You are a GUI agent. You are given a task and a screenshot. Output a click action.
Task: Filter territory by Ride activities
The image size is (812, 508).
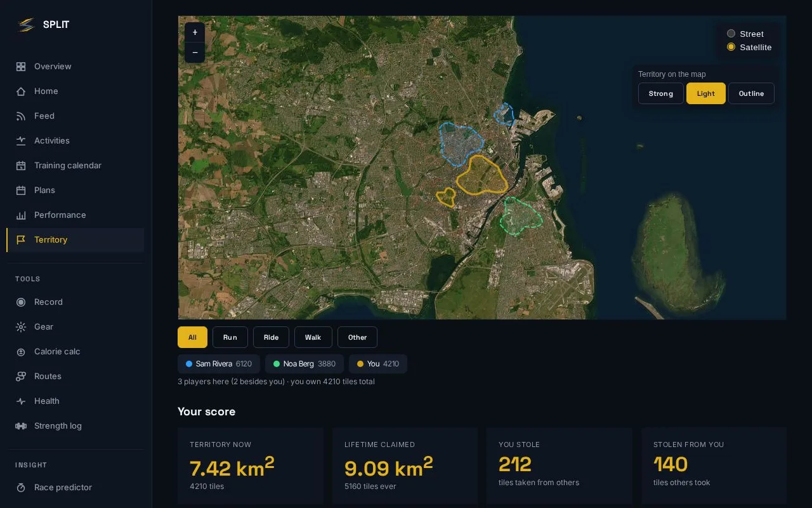coord(271,337)
